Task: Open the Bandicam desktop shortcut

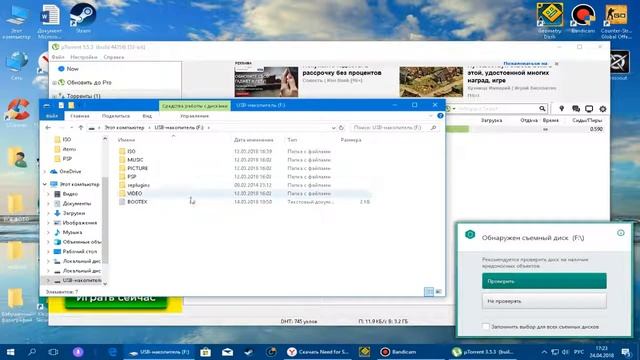Action: tap(583, 18)
